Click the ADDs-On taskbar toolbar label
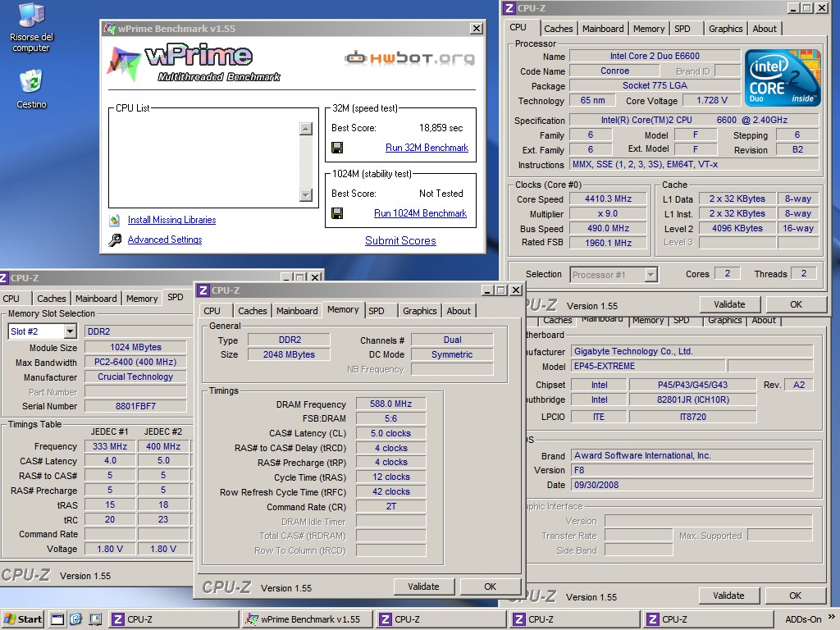 click(803, 620)
